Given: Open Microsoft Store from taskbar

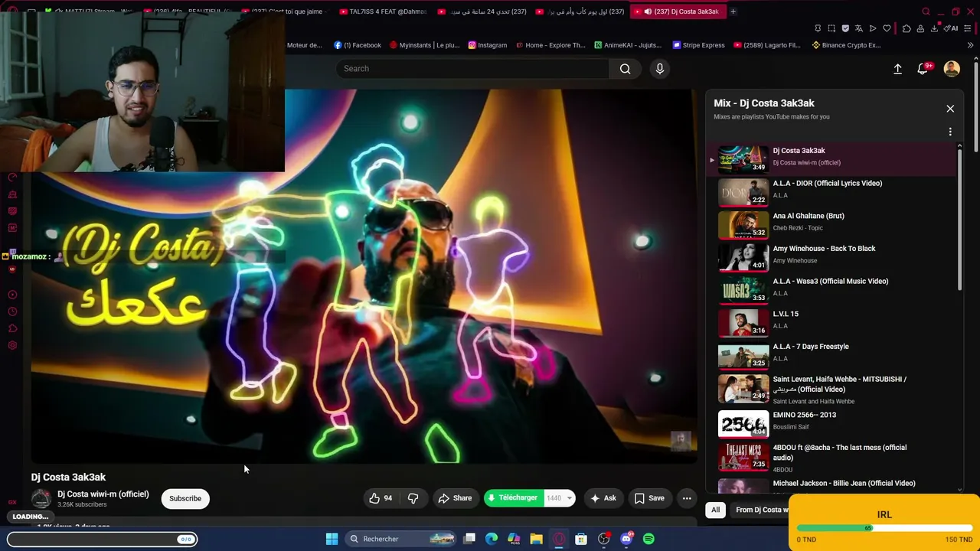Looking at the screenshot, I should [581, 539].
